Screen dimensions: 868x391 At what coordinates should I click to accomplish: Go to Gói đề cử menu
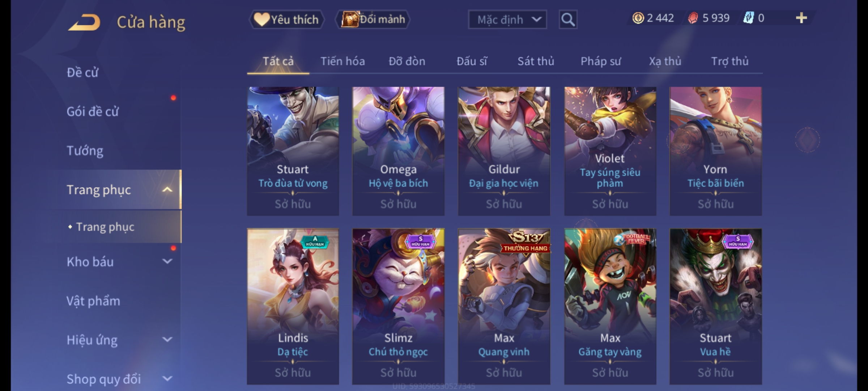tap(93, 112)
